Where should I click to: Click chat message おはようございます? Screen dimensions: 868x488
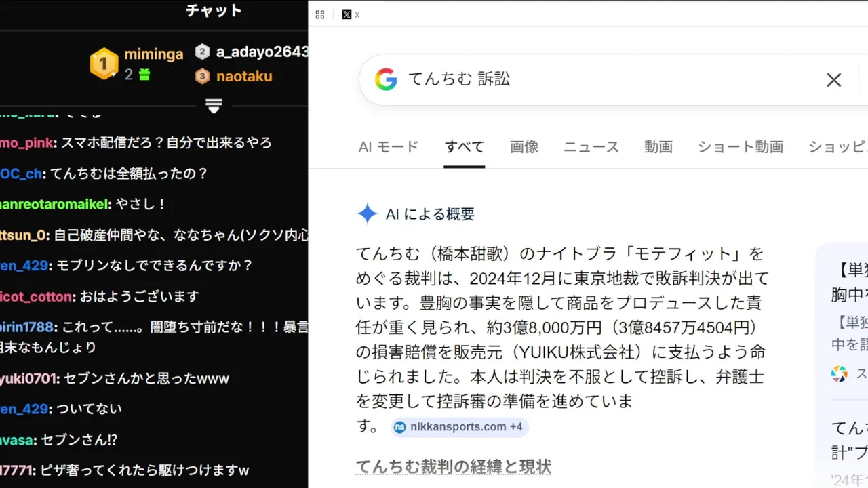pos(140,296)
